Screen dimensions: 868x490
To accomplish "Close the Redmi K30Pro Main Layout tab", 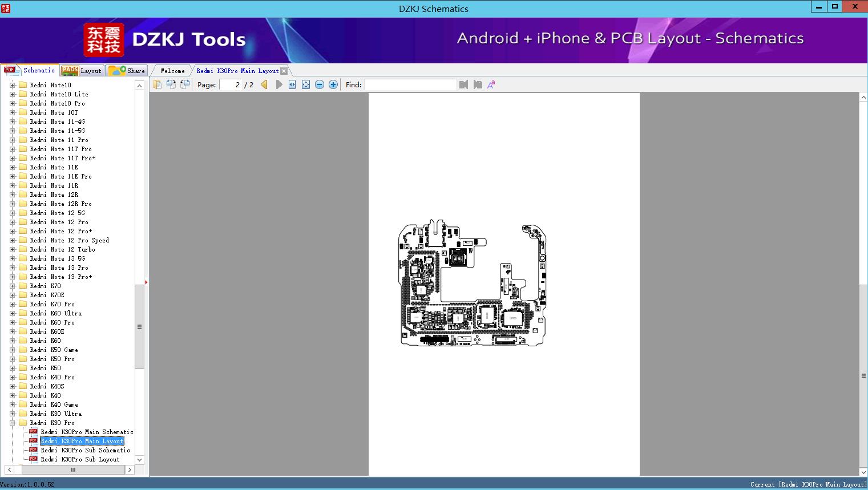I will [284, 71].
